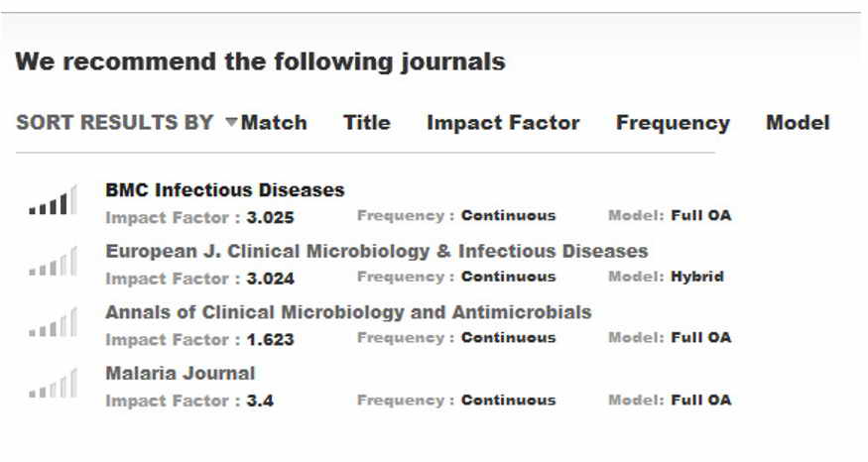Click the sort arrow next to Match
The width and height of the screenshot is (868, 462).
(x=231, y=121)
